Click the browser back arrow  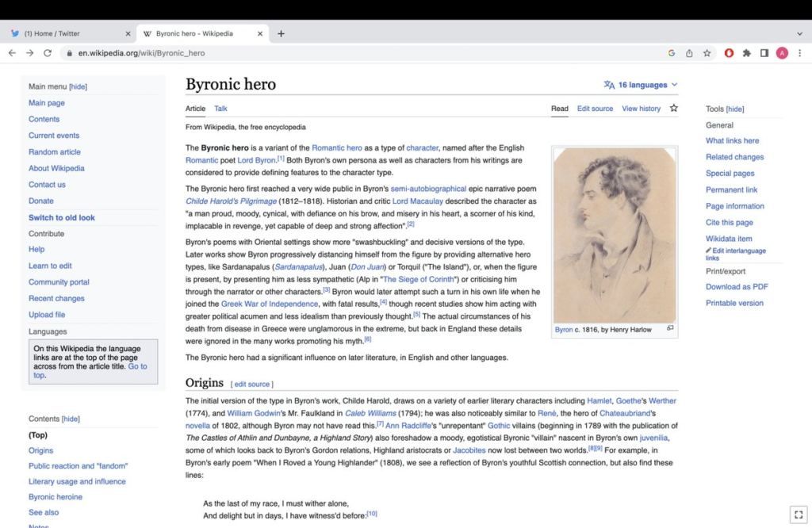tap(12, 53)
